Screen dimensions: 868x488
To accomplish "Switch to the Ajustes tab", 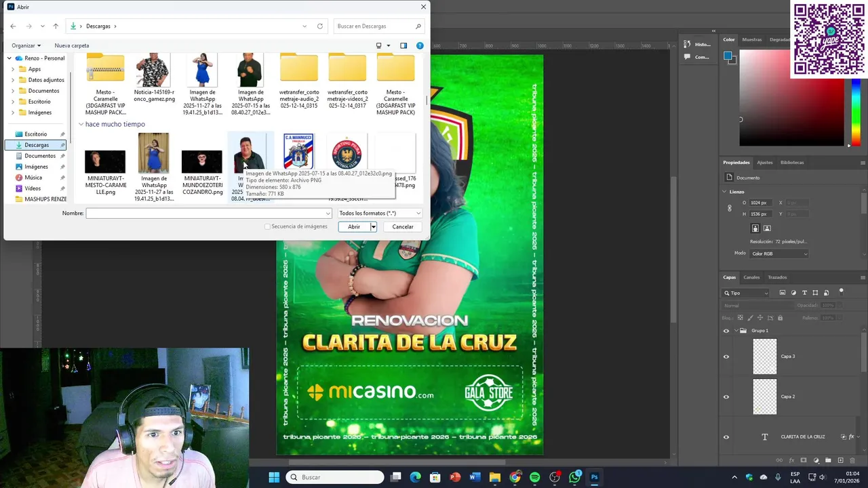I will pos(764,163).
